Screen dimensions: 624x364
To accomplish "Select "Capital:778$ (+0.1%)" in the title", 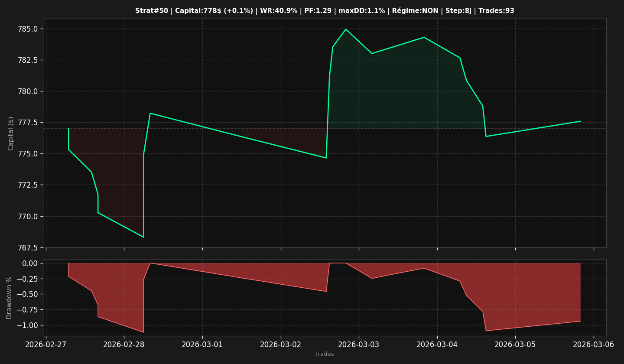I will tap(214, 11).
